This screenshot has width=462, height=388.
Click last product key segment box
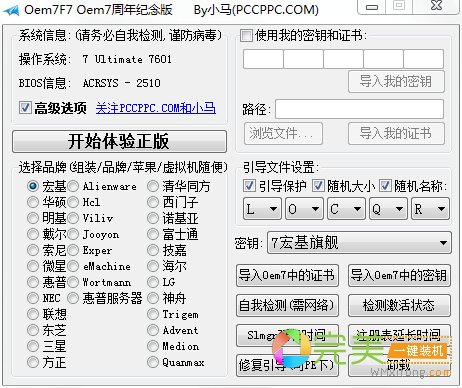coord(424,59)
